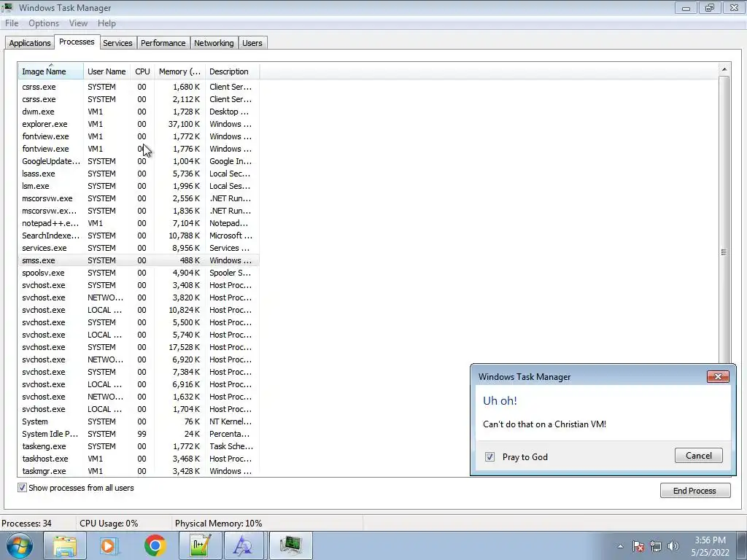The width and height of the screenshot is (747, 560).
Task: Switch to the Networking tab
Action: (x=214, y=43)
